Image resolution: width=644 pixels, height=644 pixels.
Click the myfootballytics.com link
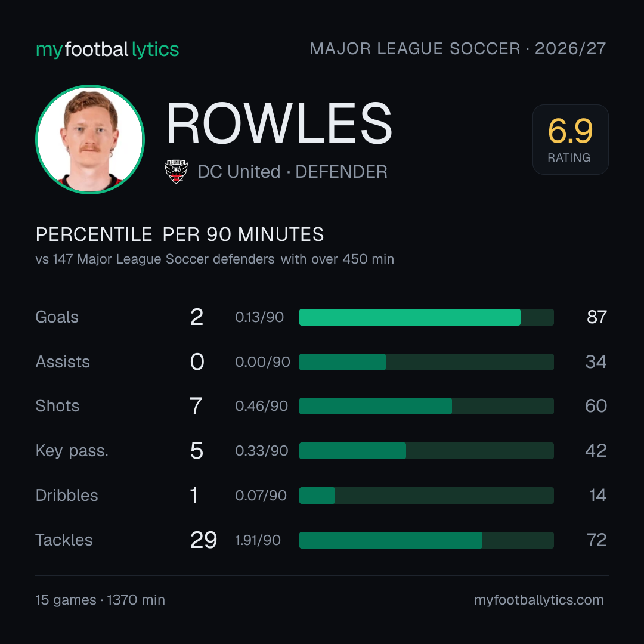[x=539, y=600]
